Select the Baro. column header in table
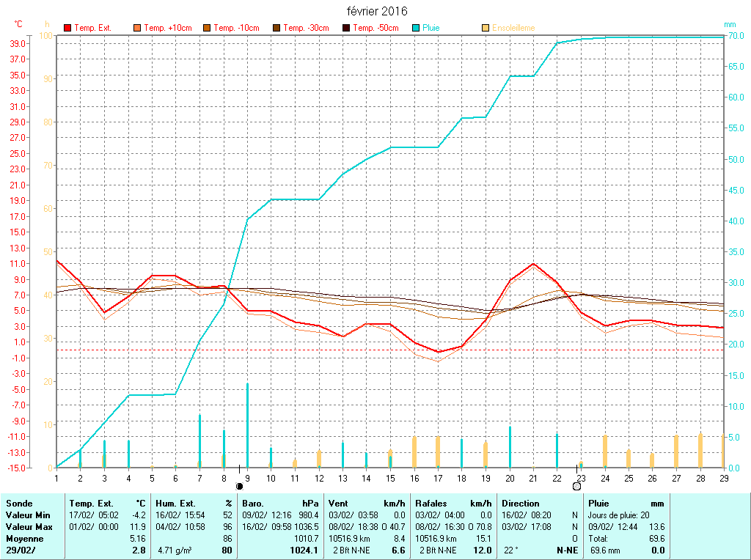 [253, 504]
